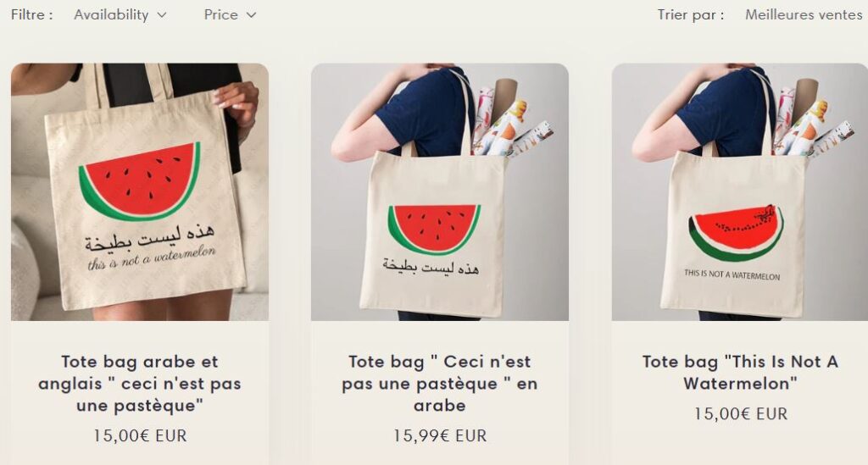Click the 15,99€ EUR price
The height and width of the screenshot is (465, 868).
pyautogui.click(x=440, y=435)
